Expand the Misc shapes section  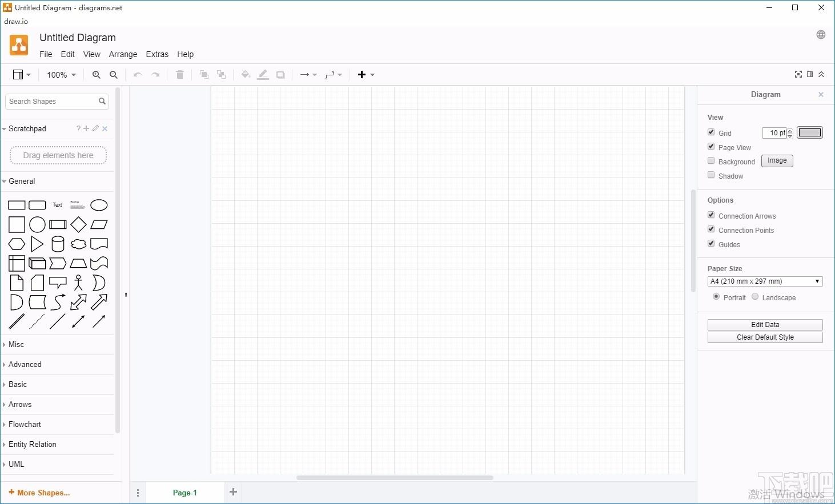click(x=58, y=345)
